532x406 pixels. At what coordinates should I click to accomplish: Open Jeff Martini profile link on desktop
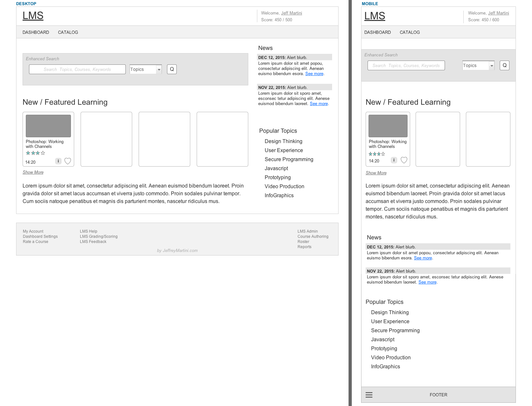point(291,13)
